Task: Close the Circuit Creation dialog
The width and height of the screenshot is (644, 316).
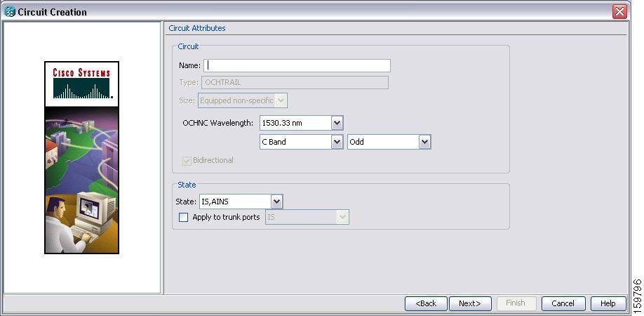Action: click(x=619, y=11)
